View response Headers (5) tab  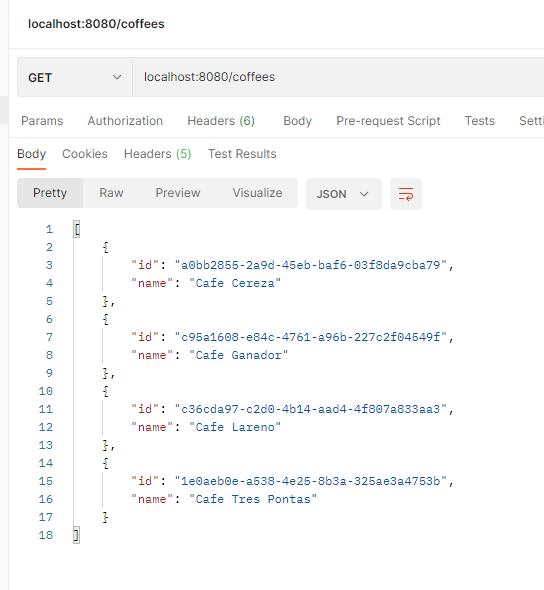tap(158, 154)
